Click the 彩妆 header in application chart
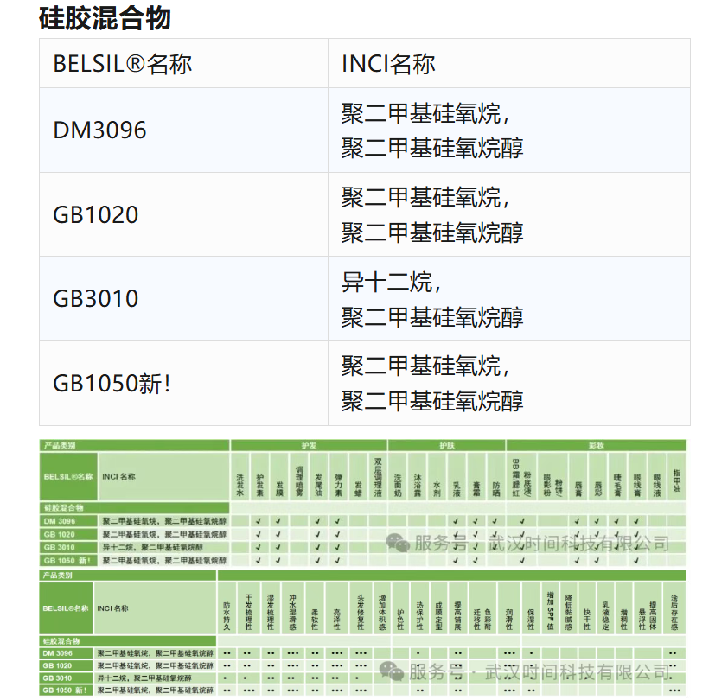728x700 pixels. (x=596, y=445)
